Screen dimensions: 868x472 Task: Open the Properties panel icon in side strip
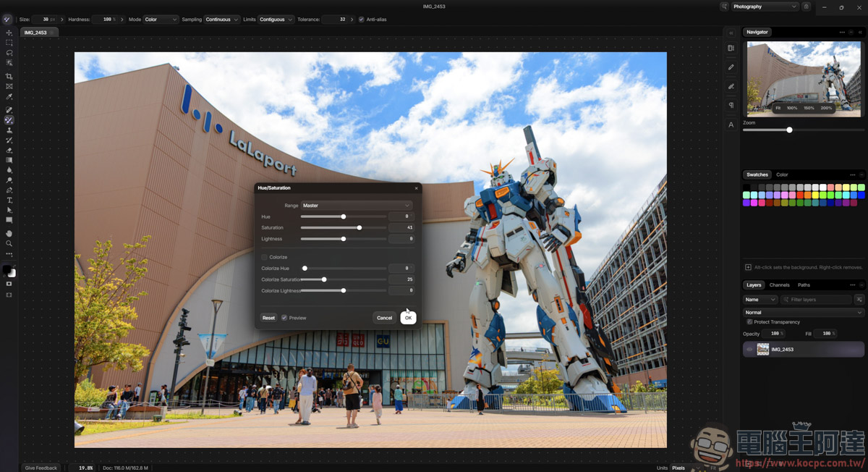[731, 48]
